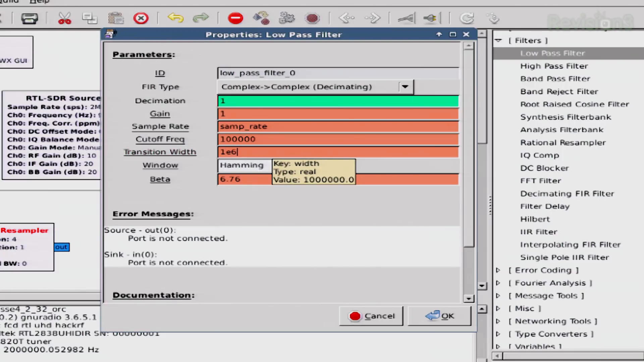
Task: Select Analysis Filterbank block
Action: point(562,130)
